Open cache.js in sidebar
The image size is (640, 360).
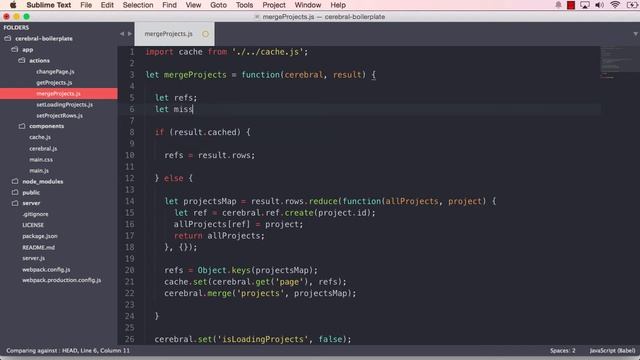tap(40, 137)
